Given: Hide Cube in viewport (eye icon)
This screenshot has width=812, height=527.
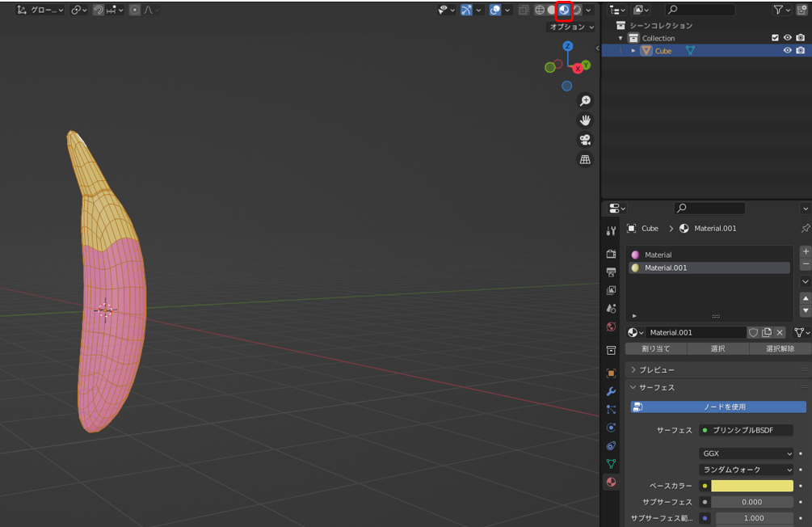Looking at the screenshot, I should click(787, 50).
